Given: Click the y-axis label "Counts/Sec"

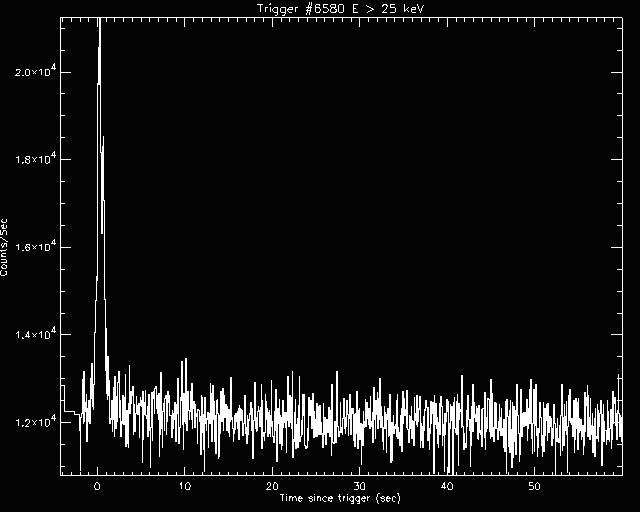Looking at the screenshot, I should pos(4,247).
